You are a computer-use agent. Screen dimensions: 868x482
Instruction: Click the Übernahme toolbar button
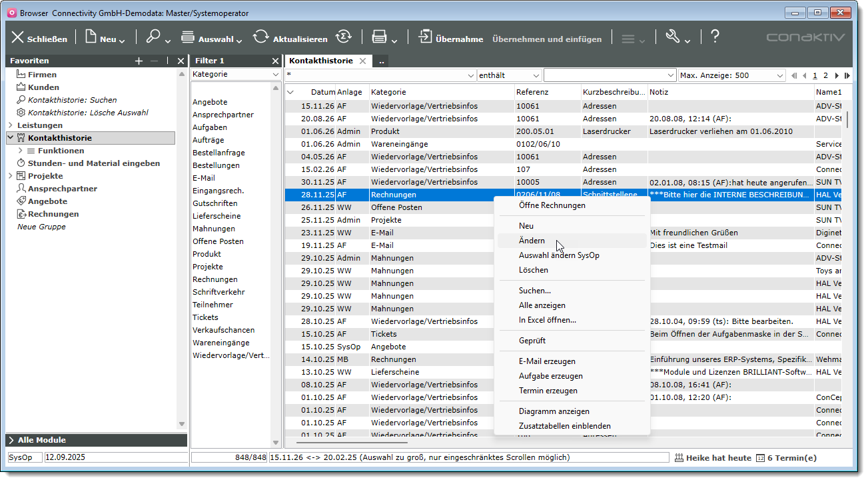[x=451, y=39]
